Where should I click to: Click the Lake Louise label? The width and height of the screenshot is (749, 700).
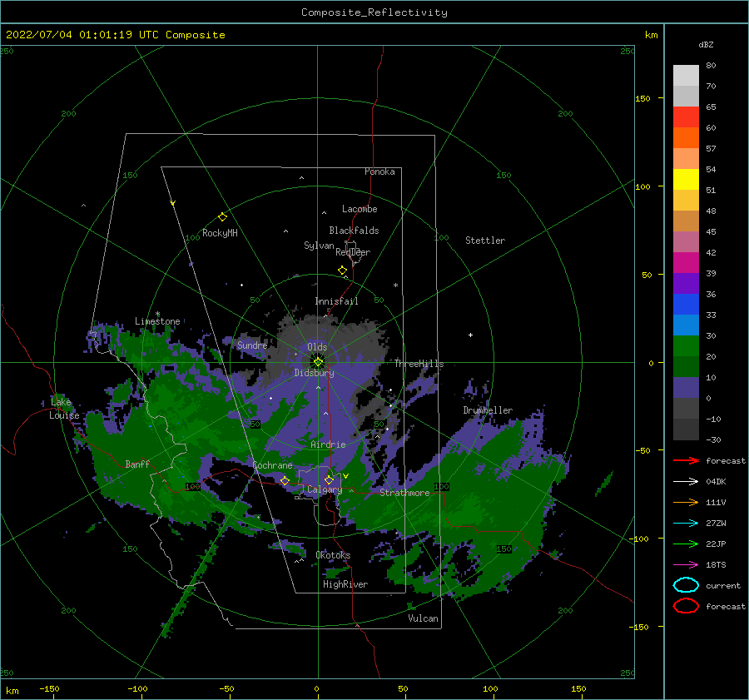coord(64,409)
